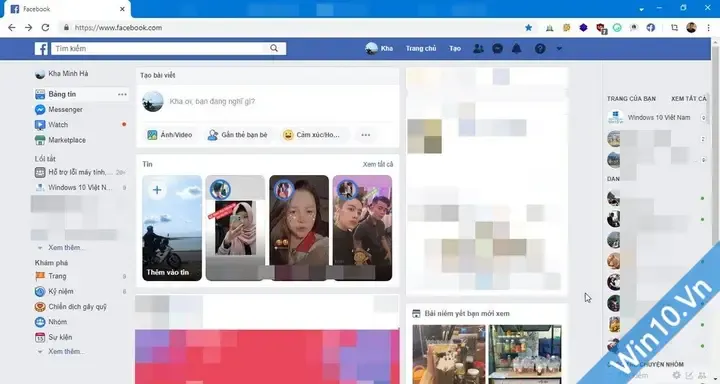This screenshot has width=720, height=384.
Task: Click the green circle extension icon
Action: point(617,28)
